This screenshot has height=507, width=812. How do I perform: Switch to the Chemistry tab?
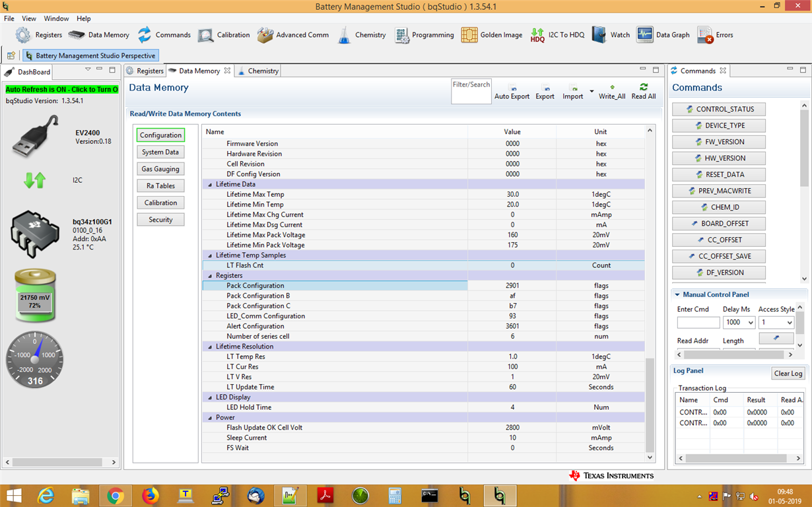[x=259, y=71]
